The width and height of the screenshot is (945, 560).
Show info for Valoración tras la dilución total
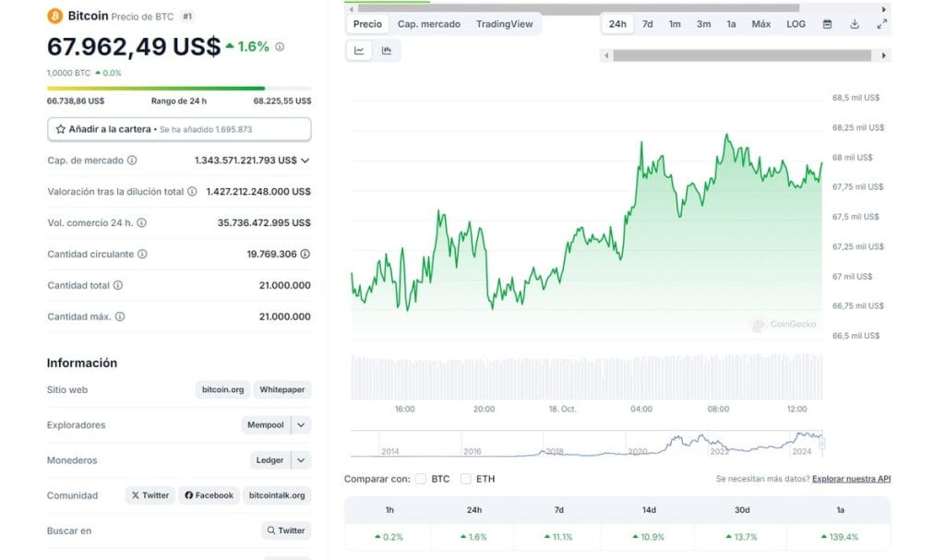[192, 192]
